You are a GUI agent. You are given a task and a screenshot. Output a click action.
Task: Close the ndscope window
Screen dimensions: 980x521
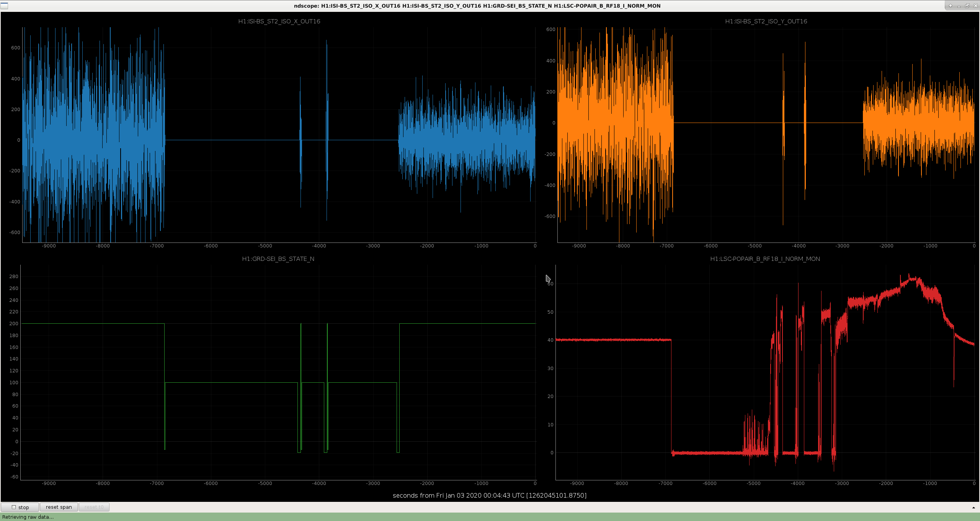pos(975,6)
